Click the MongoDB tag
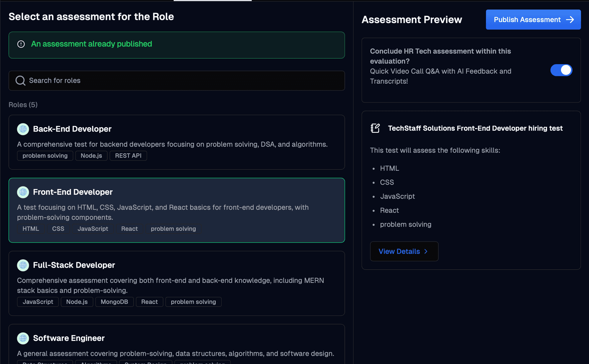Image resolution: width=589 pixels, height=364 pixels. coord(114,302)
